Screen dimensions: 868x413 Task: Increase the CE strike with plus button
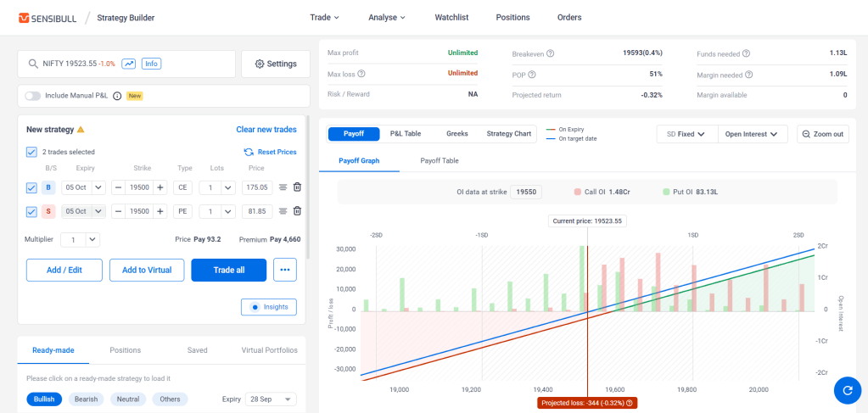point(160,187)
